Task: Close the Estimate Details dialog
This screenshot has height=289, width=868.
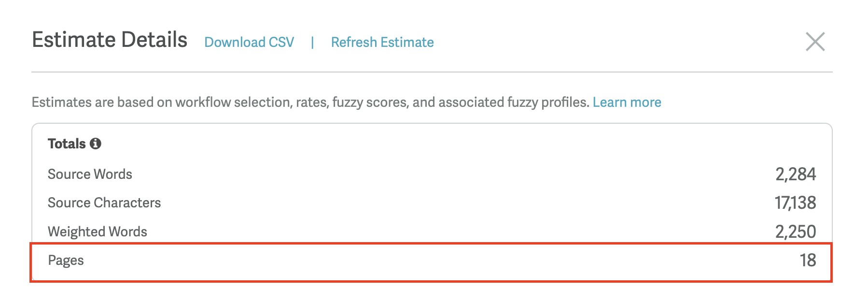Action: (x=815, y=42)
